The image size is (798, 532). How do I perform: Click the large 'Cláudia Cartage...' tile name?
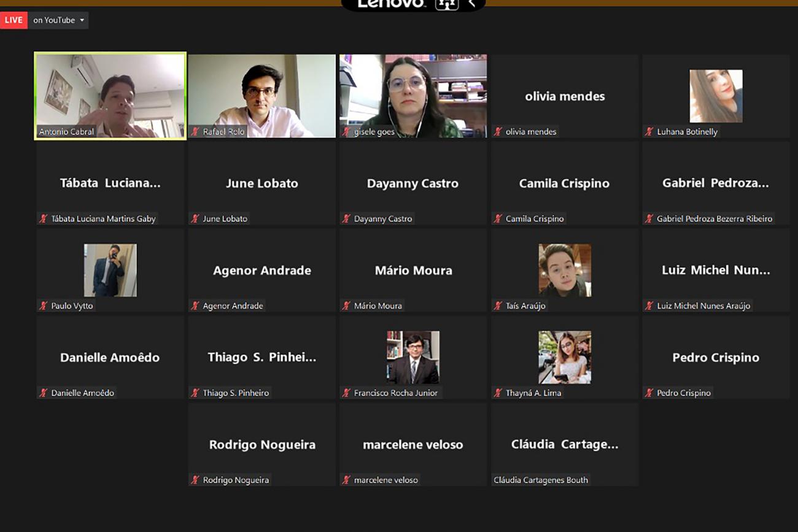565,445
